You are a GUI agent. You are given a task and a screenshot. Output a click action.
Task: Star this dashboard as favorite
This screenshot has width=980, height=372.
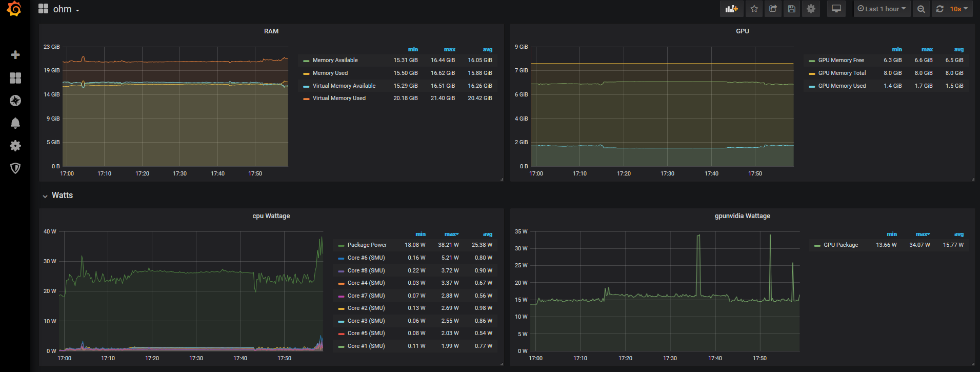pos(754,9)
